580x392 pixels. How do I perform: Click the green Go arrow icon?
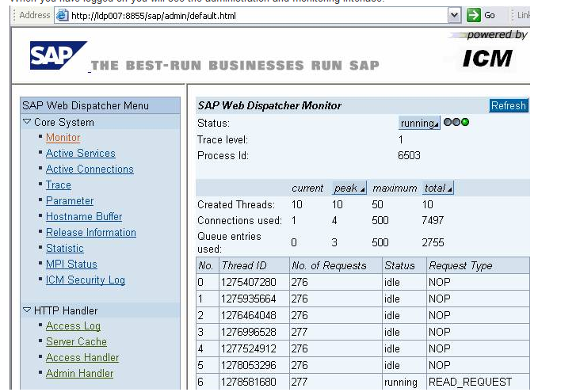(x=474, y=15)
